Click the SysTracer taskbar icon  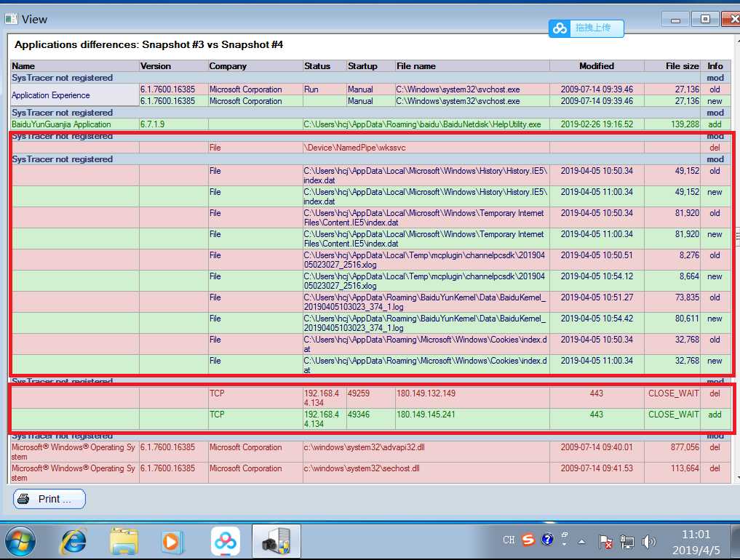click(x=276, y=542)
